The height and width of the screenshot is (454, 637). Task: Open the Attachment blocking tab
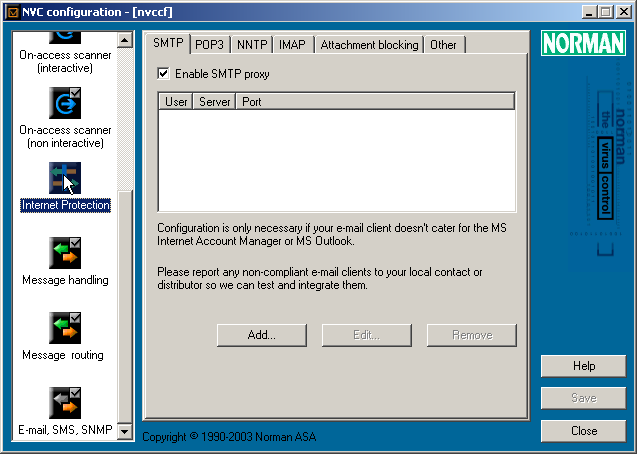369,45
